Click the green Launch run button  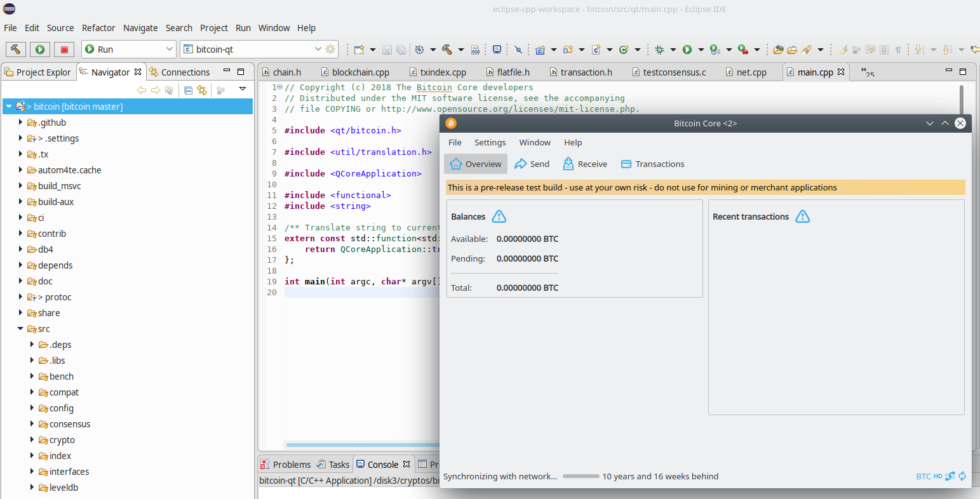pos(39,49)
